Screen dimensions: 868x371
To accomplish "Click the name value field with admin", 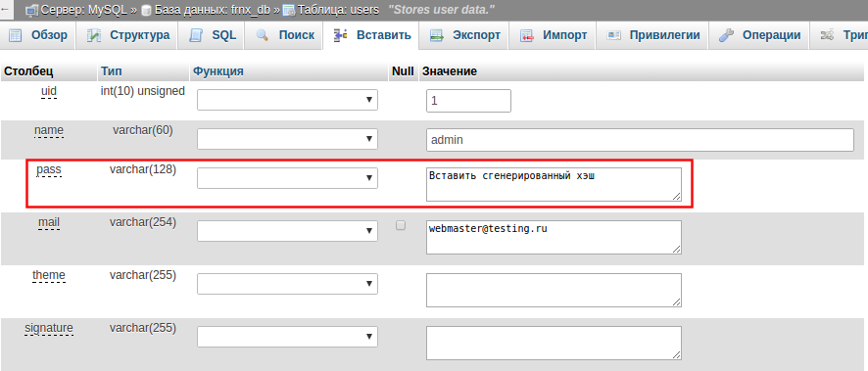I will (x=640, y=140).
